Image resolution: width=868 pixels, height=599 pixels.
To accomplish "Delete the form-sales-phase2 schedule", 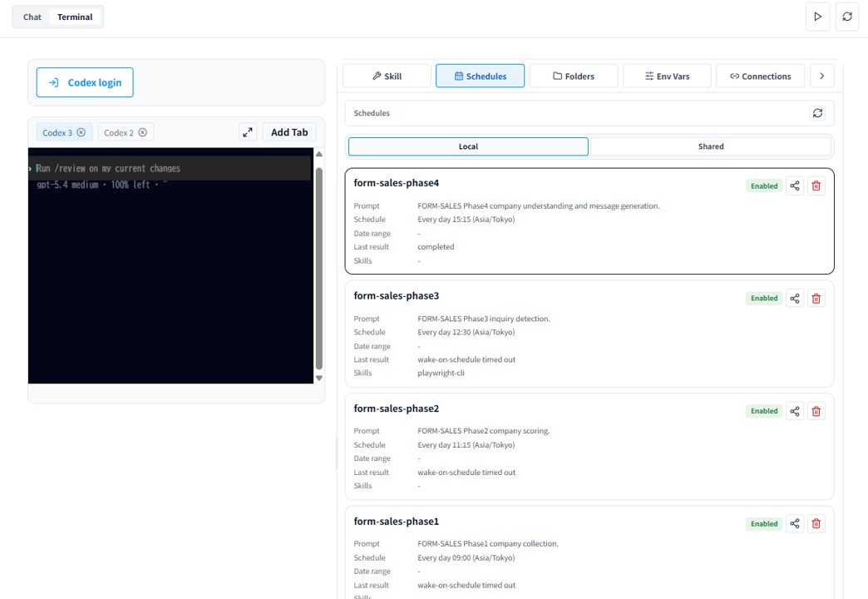I will tap(816, 411).
